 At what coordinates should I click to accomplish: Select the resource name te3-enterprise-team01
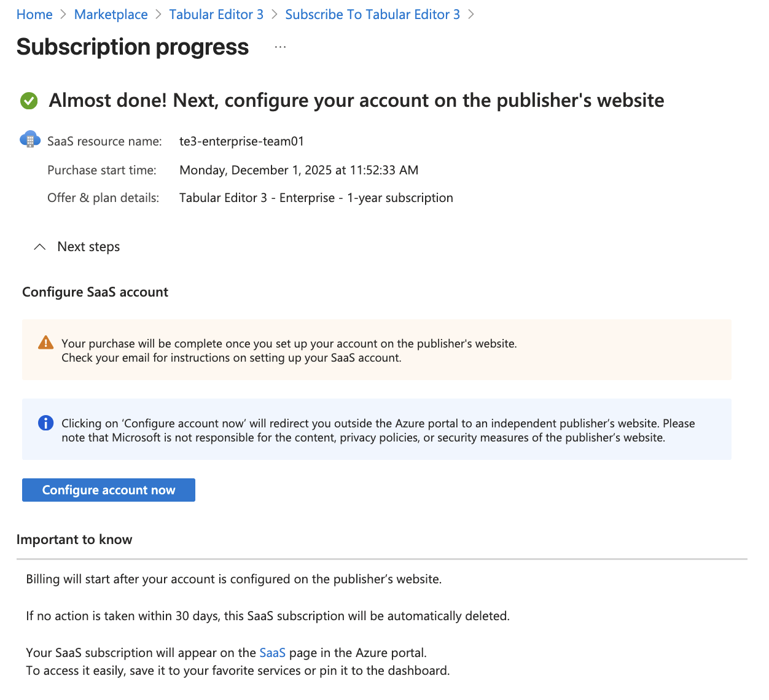click(x=241, y=141)
